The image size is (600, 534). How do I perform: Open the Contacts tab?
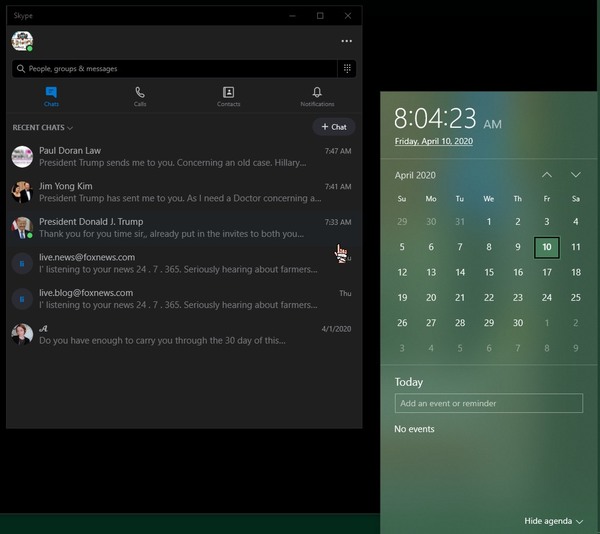click(228, 97)
